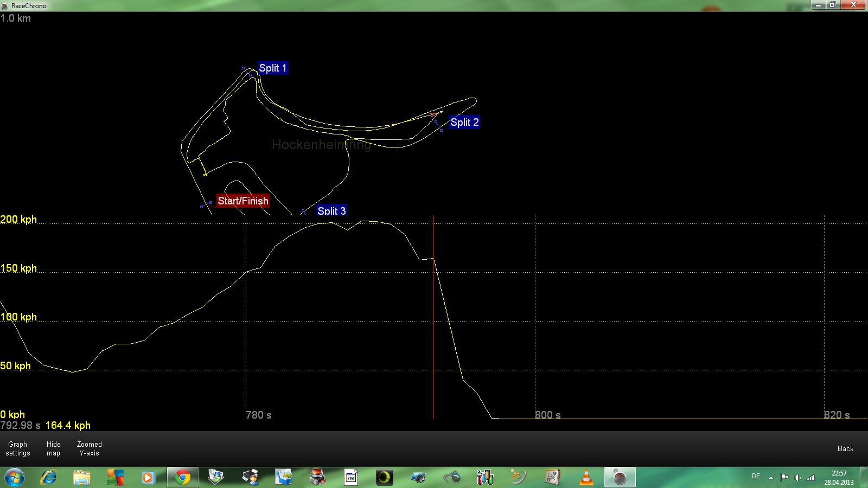868x488 pixels.
Task: Toggle Zoomed Y-axis mode
Action: coord(90,448)
